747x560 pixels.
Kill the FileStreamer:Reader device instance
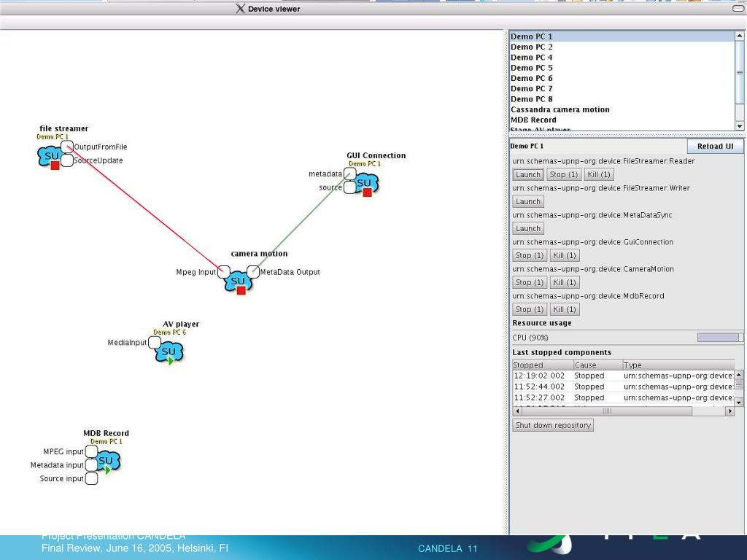pyautogui.click(x=599, y=175)
